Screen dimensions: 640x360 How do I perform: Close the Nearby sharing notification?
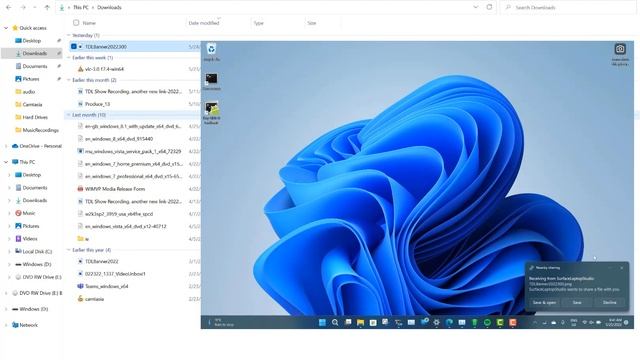click(622, 268)
